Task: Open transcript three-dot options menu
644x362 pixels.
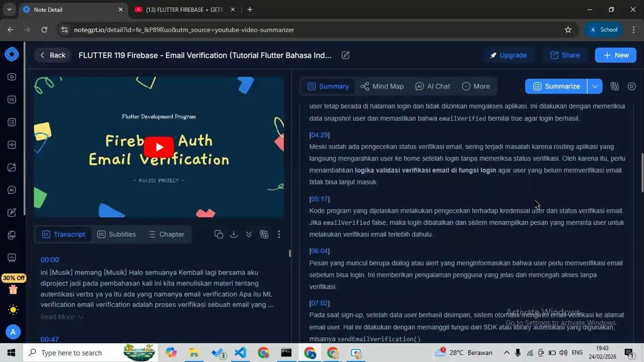Action: [x=279, y=234]
